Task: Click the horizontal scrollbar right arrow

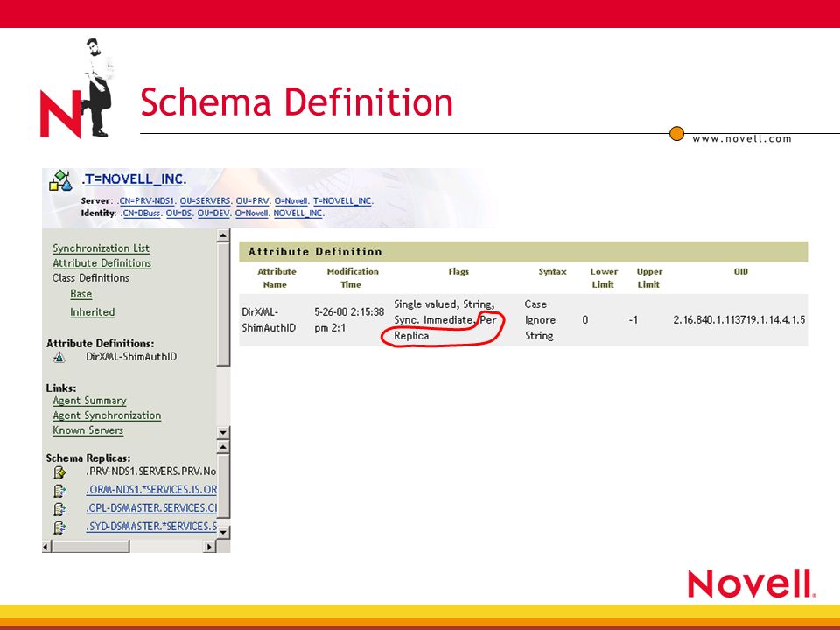Action: coord(209,546)
